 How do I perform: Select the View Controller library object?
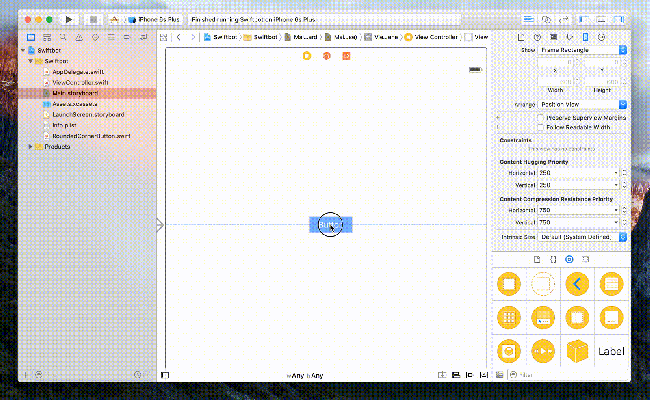[x=509, y=284]
